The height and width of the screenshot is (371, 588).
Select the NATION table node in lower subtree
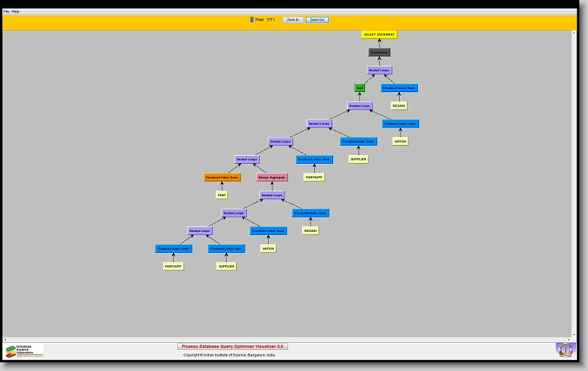coord(268,249)
